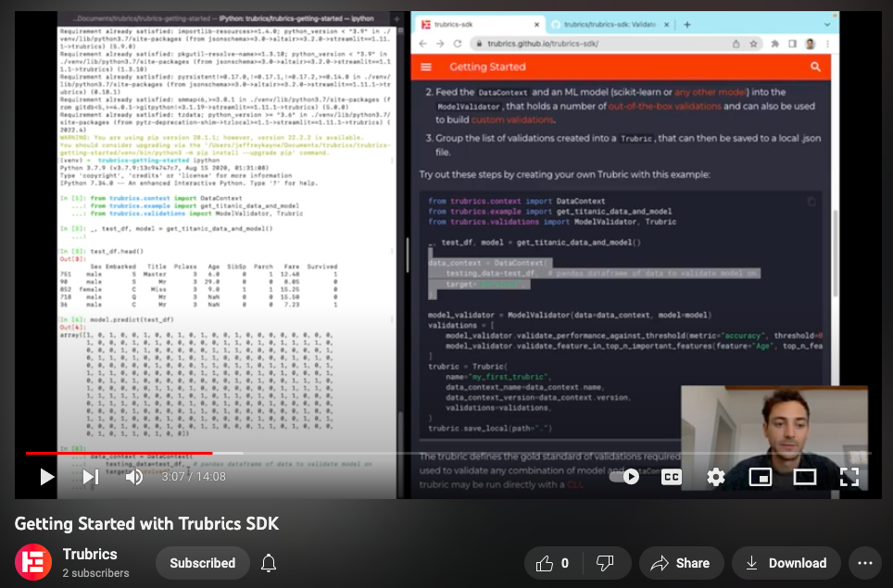Screen dimensions: 893x588
Task: Open video settings gear
Action: pyautogui.click(x=715, y=477)
